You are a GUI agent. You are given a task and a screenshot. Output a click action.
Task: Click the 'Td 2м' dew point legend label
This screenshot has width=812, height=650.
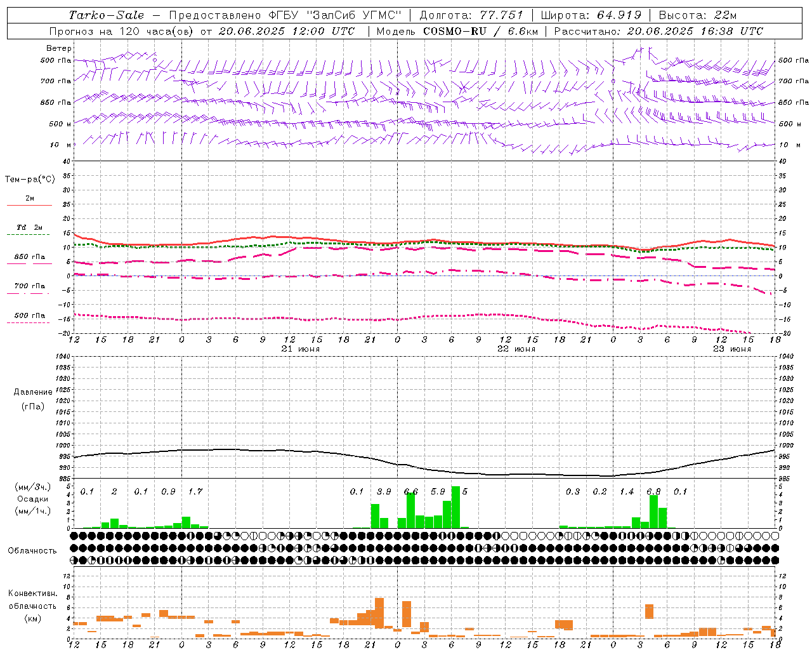(29, 227)
